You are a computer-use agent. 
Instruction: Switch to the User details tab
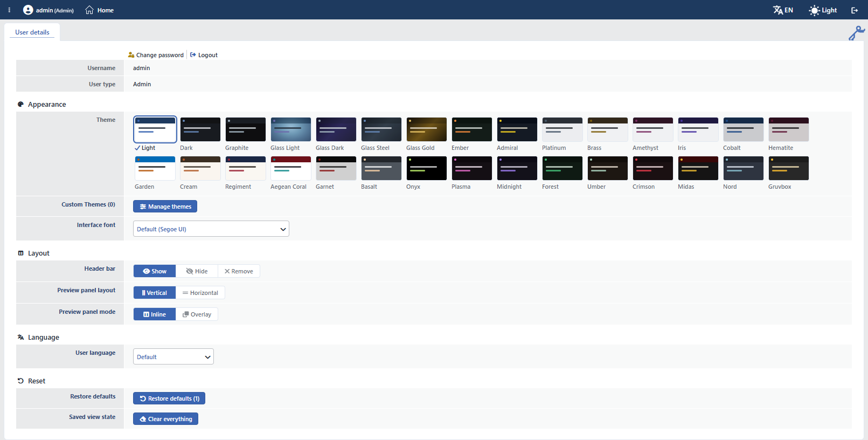point(32,32)
